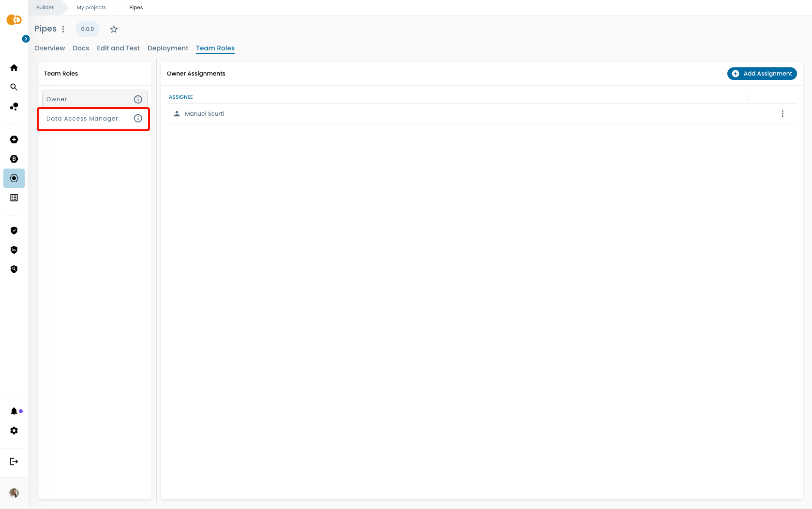This screenshot has height=509, width=812.
Task: Switch to the Overview tab
Action: pos(49,48)
